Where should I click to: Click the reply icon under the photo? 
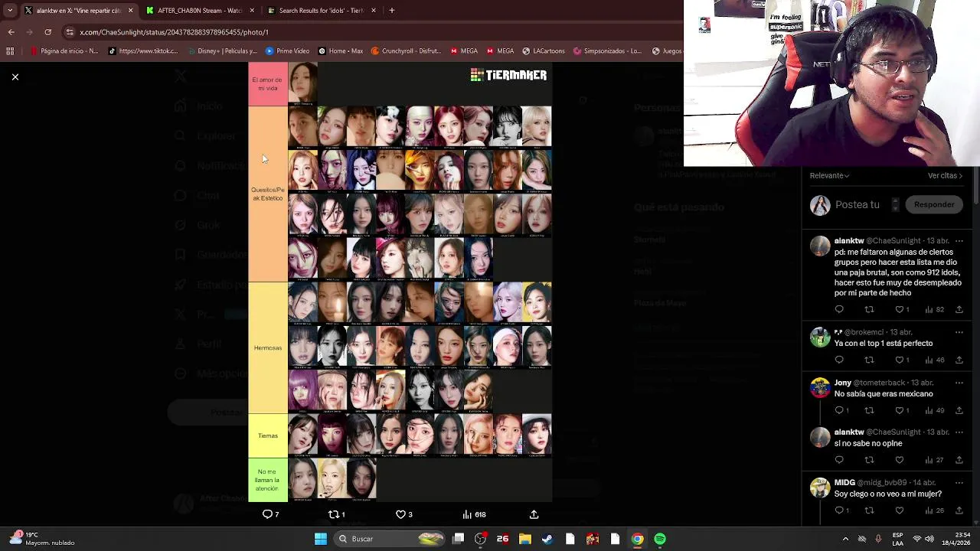coord(267,514)
